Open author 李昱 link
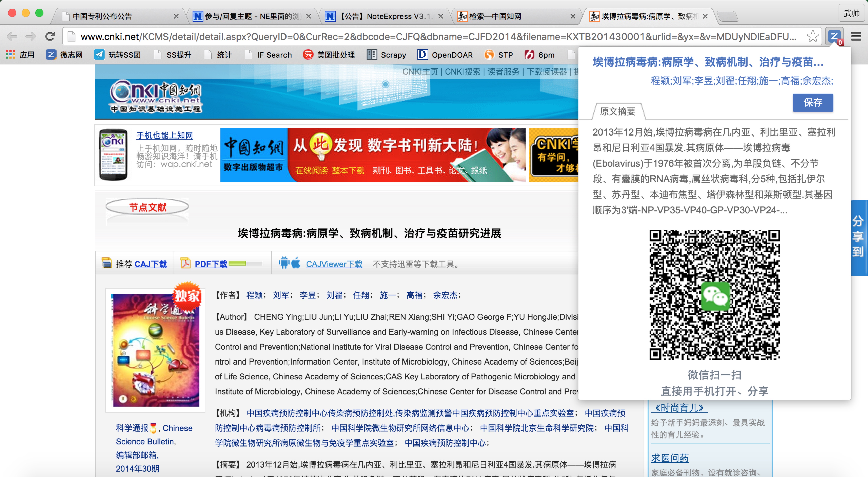868x477 pixels. click(x=308, y=295)
